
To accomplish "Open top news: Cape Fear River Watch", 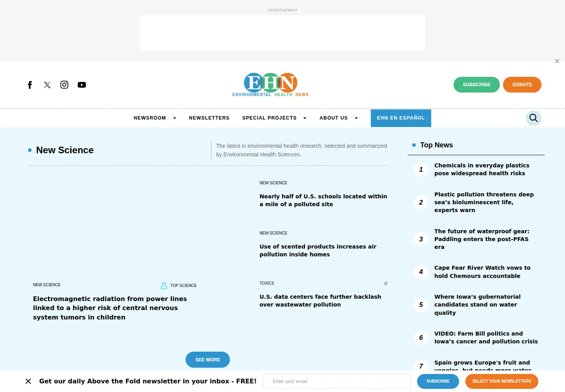I will pyautogui.click(x=482, y=272).
